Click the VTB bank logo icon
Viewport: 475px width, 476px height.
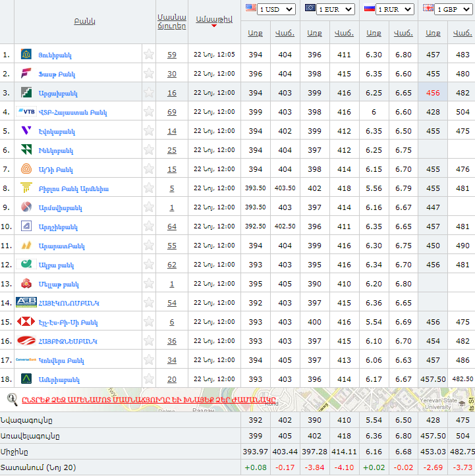pyautogui.click(x=26, y=112)
